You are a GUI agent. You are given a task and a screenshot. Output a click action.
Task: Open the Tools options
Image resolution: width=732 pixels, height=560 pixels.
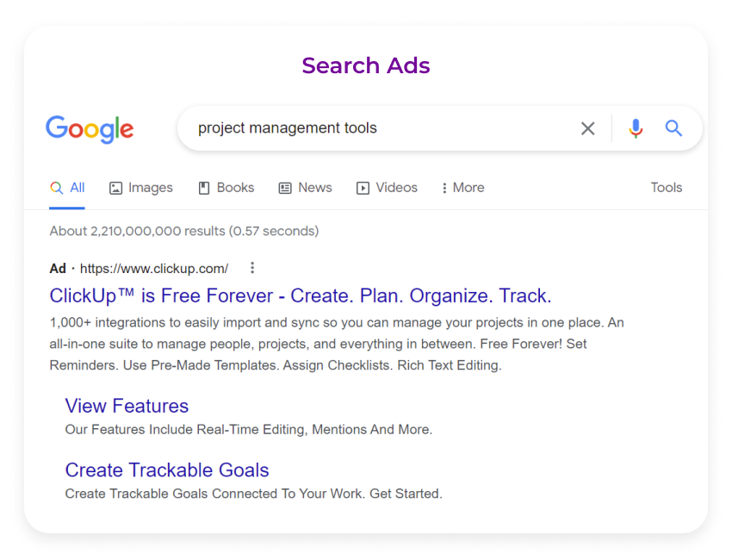click(x=667, y=187)
